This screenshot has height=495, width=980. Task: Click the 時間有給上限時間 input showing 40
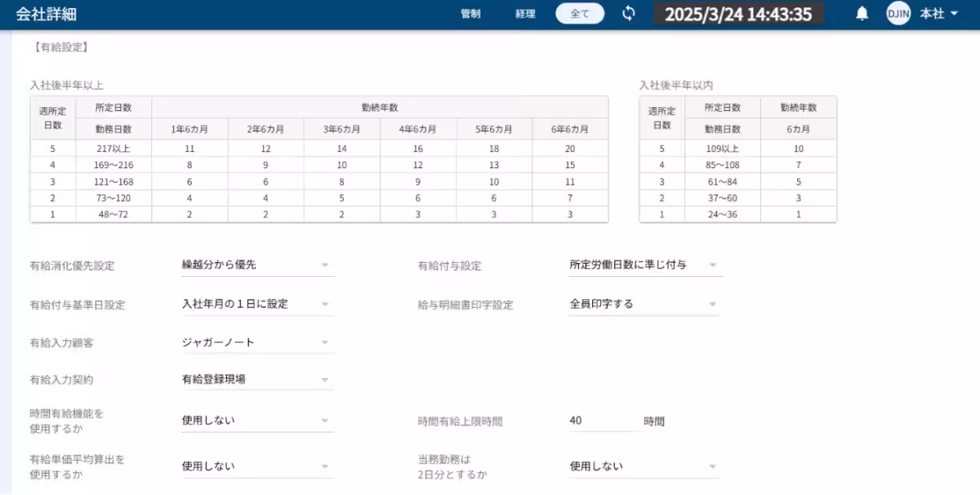pos(602,421)
